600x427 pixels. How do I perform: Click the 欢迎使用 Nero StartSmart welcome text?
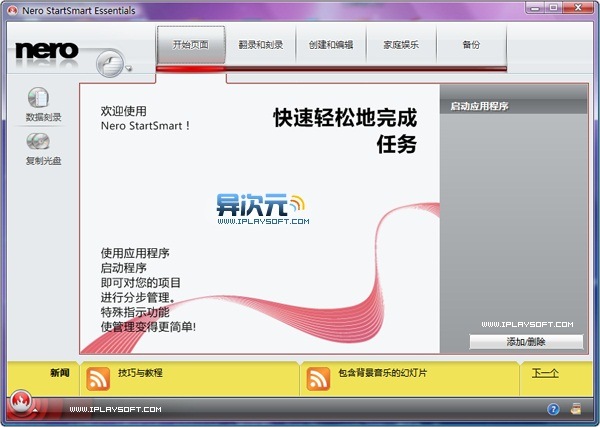(x=145, y=118)
